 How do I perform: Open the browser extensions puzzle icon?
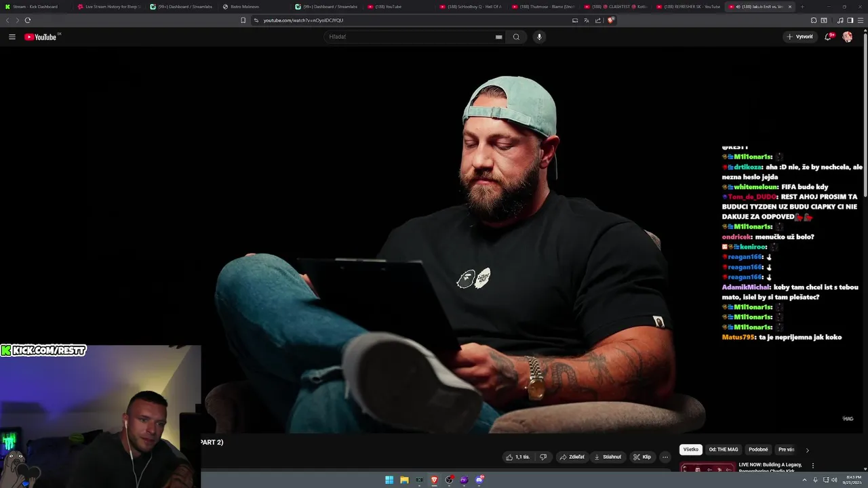click(x=814, y=20)
